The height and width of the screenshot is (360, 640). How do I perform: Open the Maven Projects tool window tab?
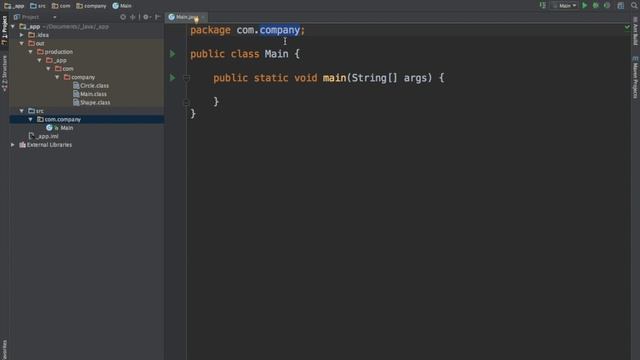[x=635, y=78]
